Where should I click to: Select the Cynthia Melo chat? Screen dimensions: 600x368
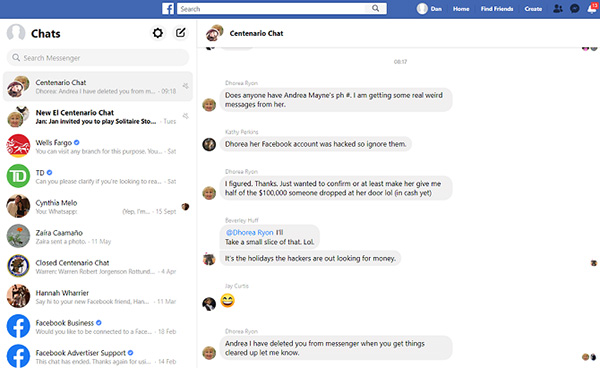[x=98, y=207]
